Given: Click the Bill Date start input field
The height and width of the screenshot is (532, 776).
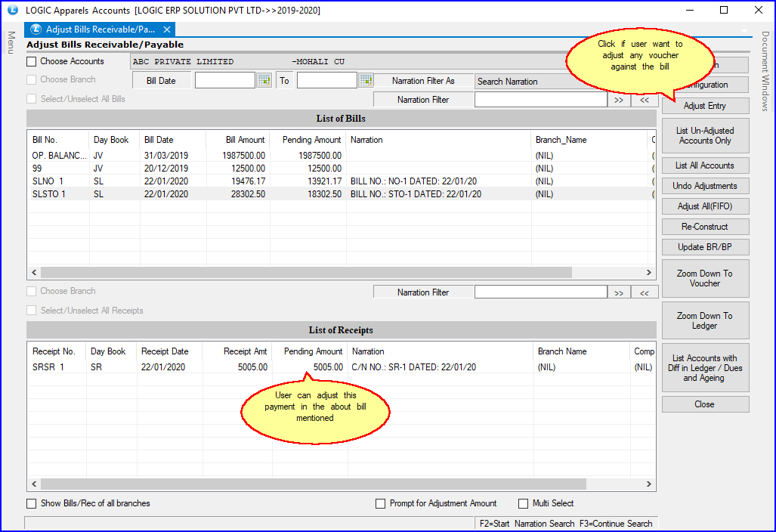Looking at the screenshot, I should click(225, 80).
